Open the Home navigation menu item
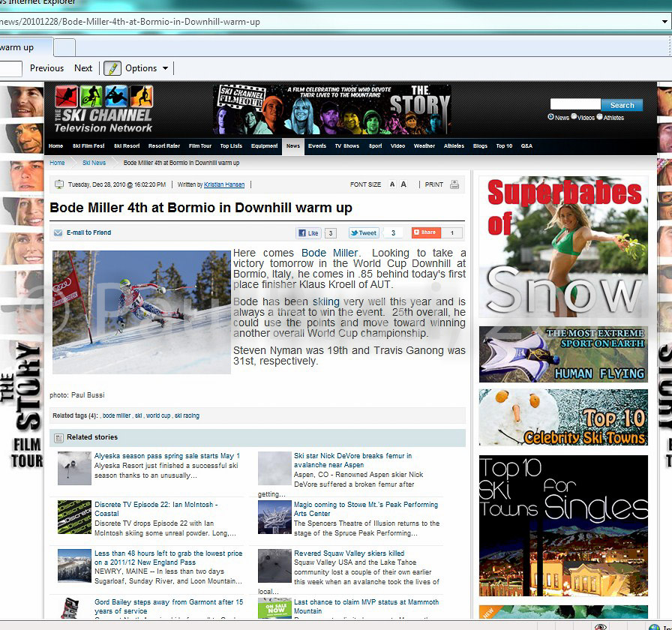Screen dimensions: 672x630 click(55, 146)
